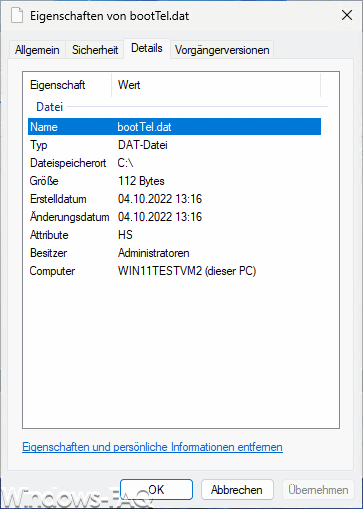Switch to the Allgemein tab
This screenshot has width=363, height=509.
coord(37,50)
